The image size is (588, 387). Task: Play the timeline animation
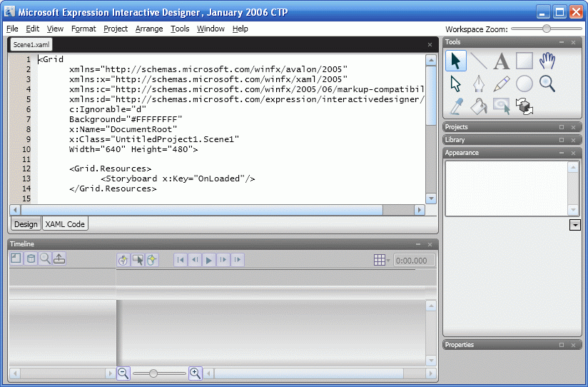pos(209,260)
